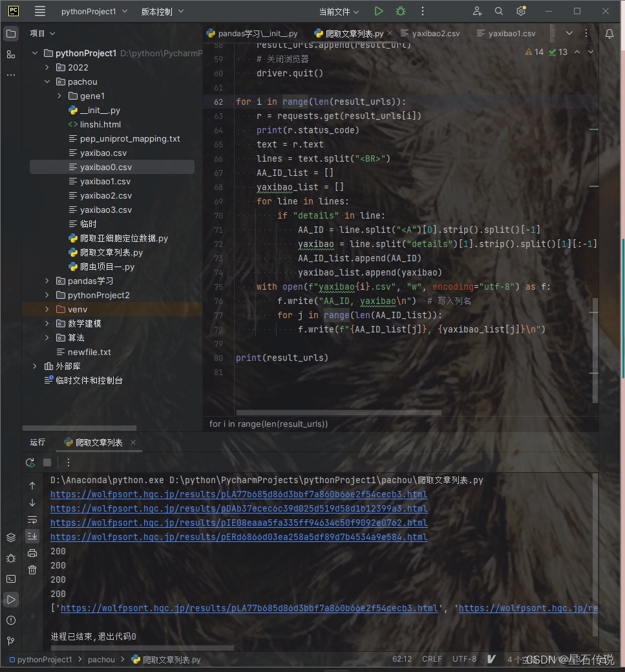Open more options in the Run panel toolbar
625x672 pixels.
(x=68, y=462)
